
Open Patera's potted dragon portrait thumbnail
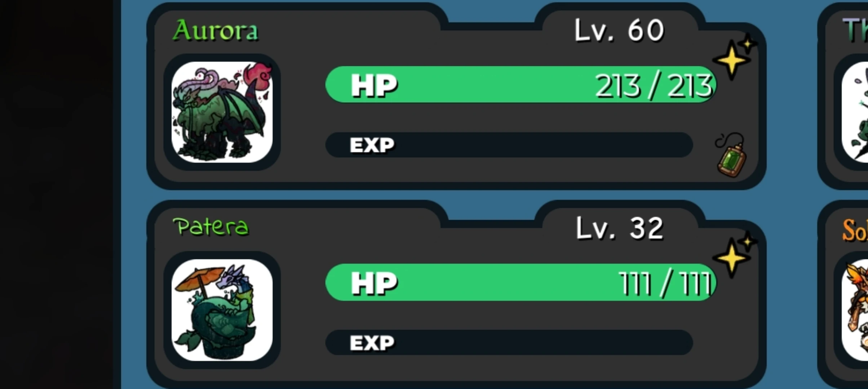(x=222, y=310)
